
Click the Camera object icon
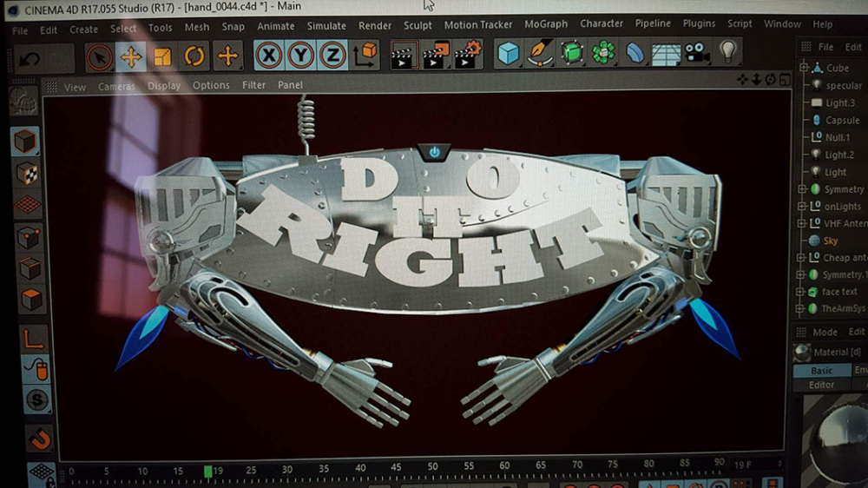pyautogui.click(x=696, y=54)
